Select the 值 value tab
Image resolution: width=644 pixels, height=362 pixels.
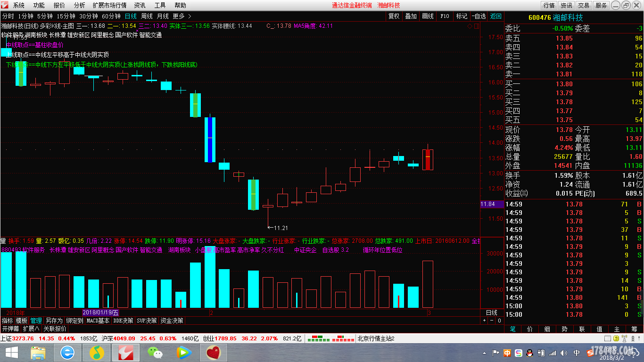pyautogui.click(x=600, y=329)
